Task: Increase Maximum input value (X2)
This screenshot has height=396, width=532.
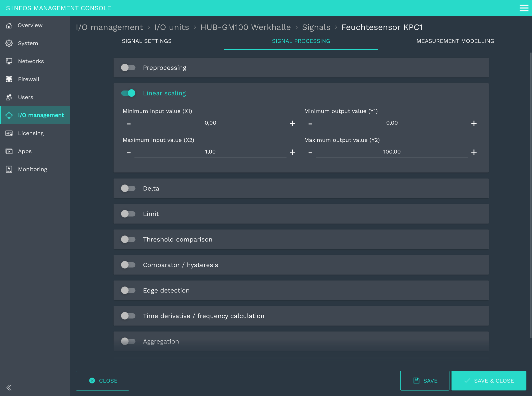Action: click(x=292, y=152)
